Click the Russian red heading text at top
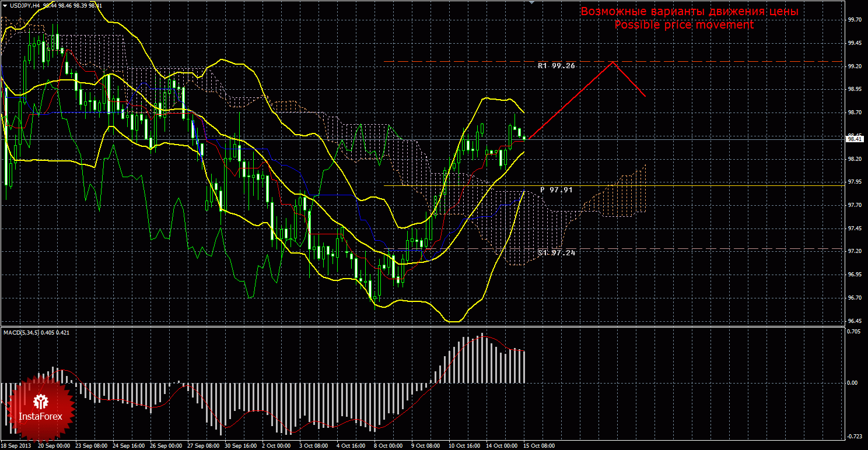 [x=689, y=12]
